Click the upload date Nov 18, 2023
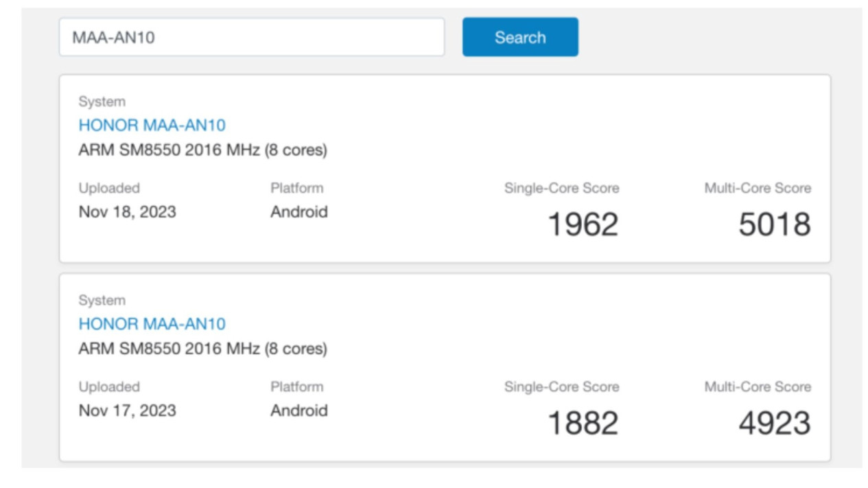Viewport: 868px width, 488px height. click(x=127, y=212)
